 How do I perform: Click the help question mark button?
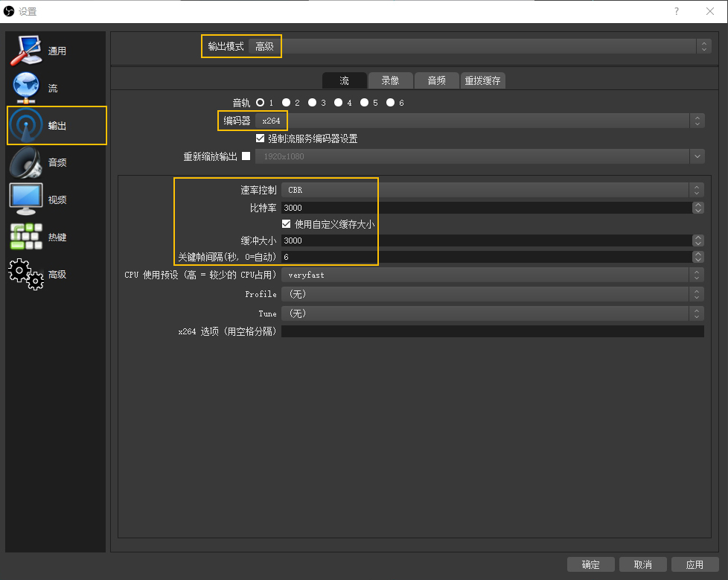[x=677, y=11]
